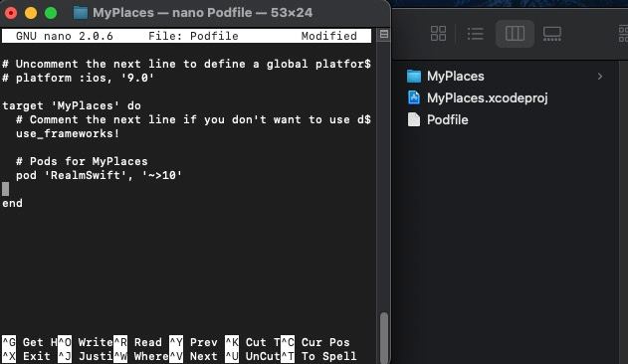Viewport: 628px width, 364px height.
Task: Click the 'Comment the next line' comment
Action: point(193,119)
